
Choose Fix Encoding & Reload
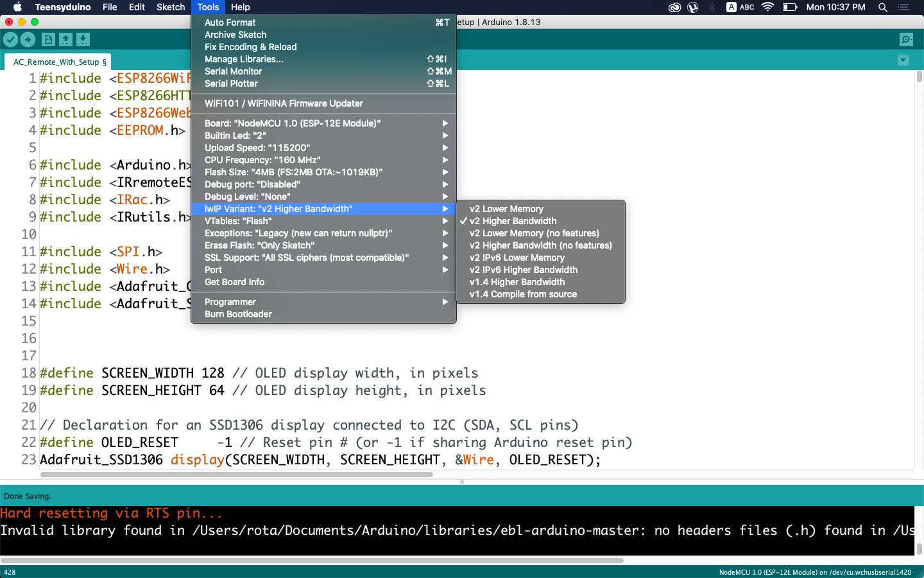(x=323, y=47)
